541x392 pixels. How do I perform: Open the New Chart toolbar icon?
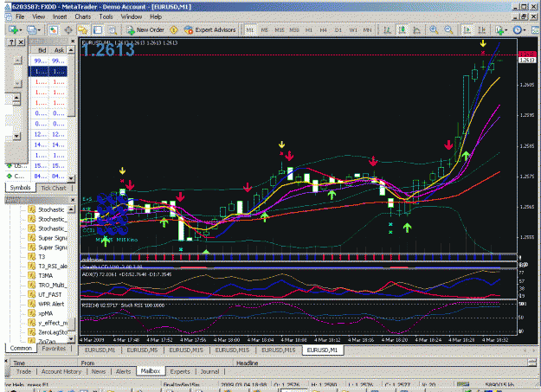(x=14, y=30)
